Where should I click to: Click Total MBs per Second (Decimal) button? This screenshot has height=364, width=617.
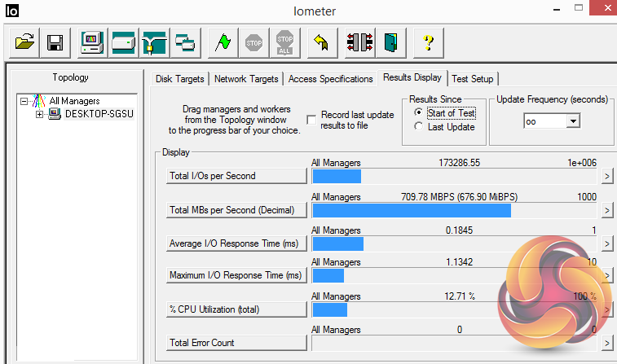pyautogui.click(x=236, y=210)
